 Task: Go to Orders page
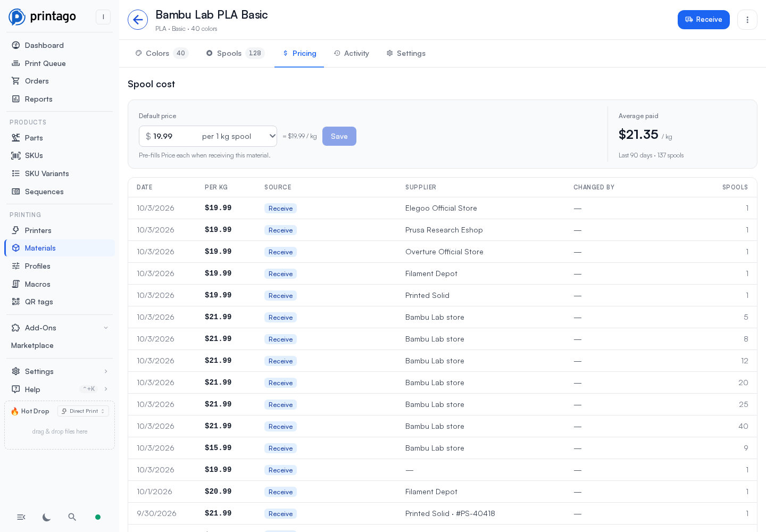click(x=60, y=81)
